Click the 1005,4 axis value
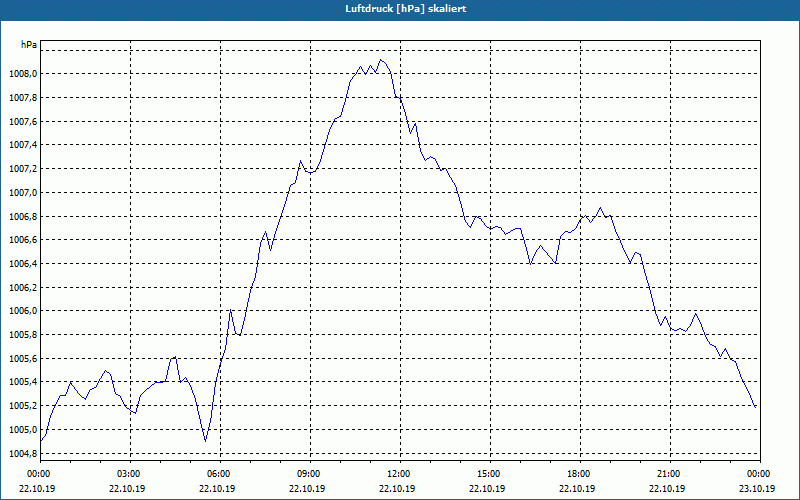800x500 pixels. [x=23, y=382]
